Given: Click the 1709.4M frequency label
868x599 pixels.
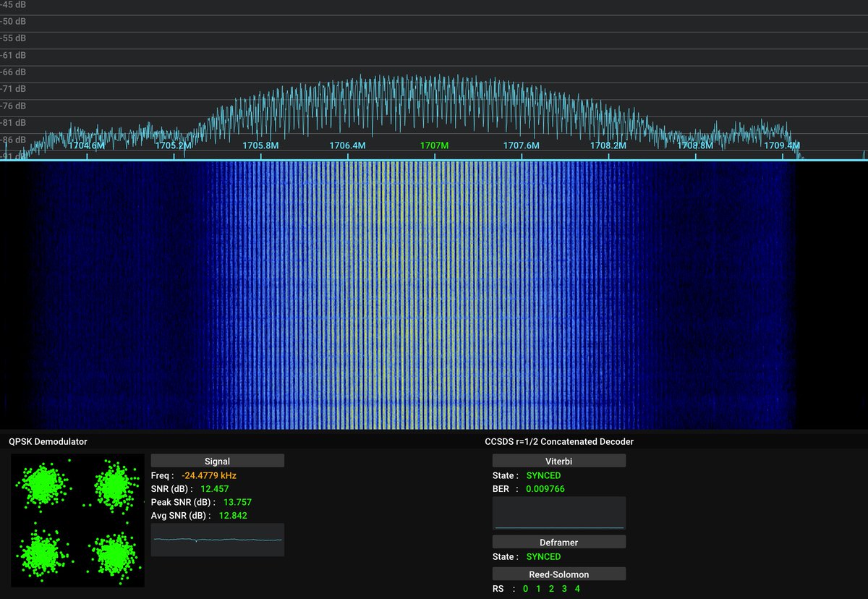Looking at the screenshot, I should click(x=782, y=145).
